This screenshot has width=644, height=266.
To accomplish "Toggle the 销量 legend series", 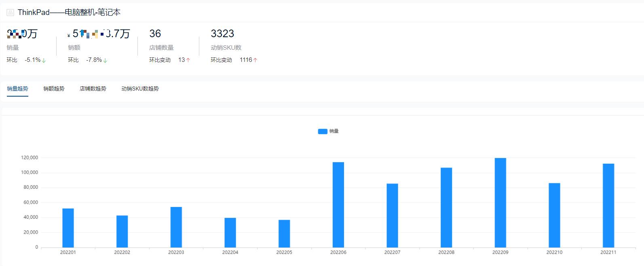I will pos(328,131).
